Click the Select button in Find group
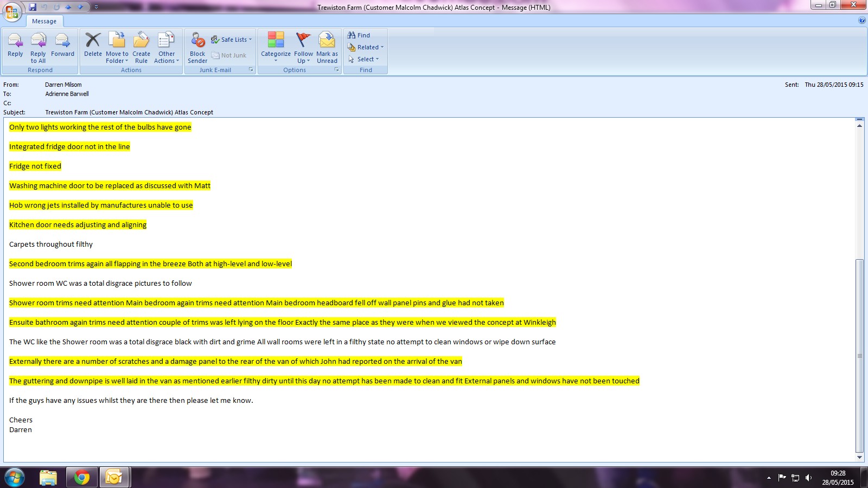868x488 pixels. point(364,59)
